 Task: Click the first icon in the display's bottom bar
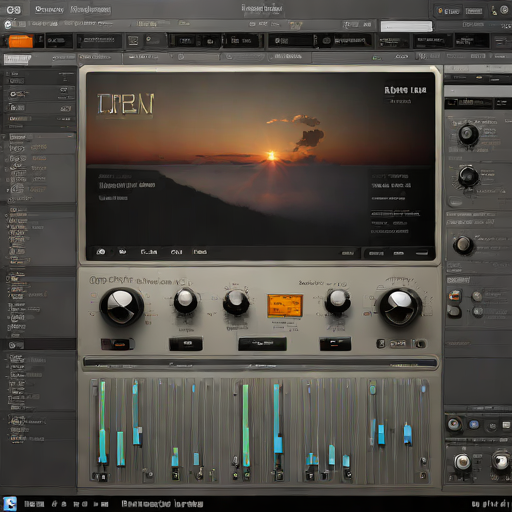pyautogui.click(x=101, y=252)
